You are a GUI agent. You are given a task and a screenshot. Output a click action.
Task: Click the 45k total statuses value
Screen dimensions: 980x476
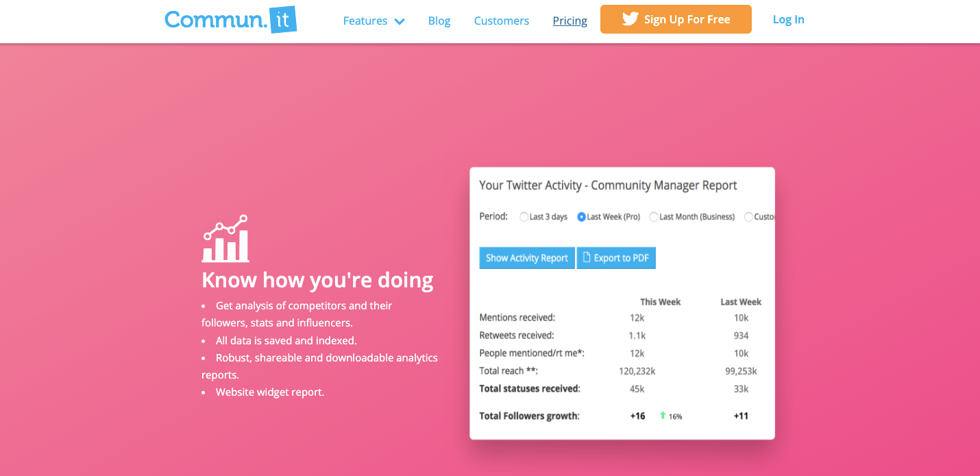pyautogui.click(x=637, y=389)
